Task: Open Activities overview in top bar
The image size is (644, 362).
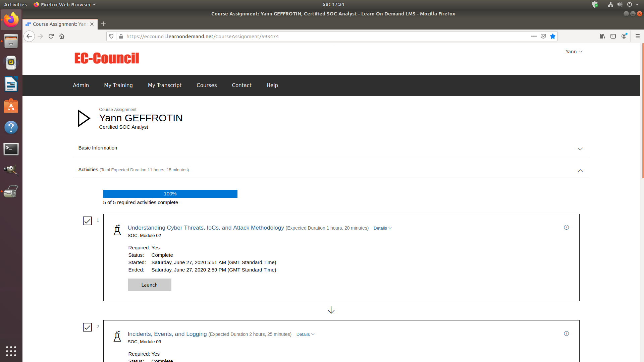Action: (15, 4)
